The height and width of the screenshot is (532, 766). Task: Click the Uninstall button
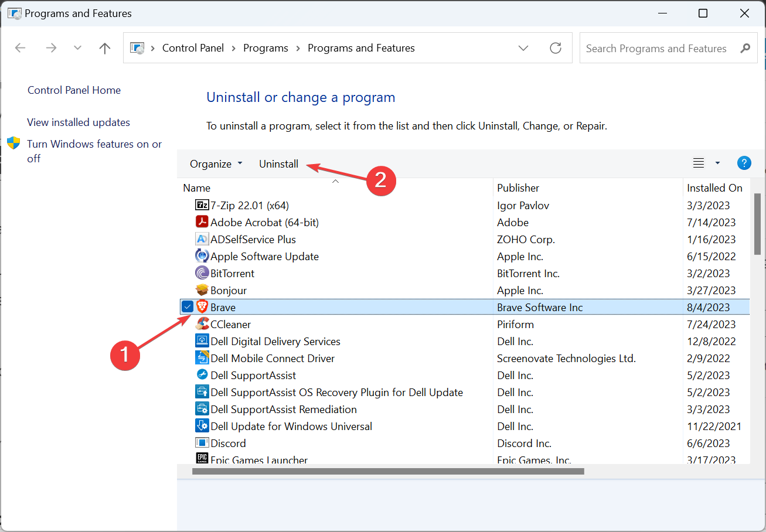tap(278, 163)
